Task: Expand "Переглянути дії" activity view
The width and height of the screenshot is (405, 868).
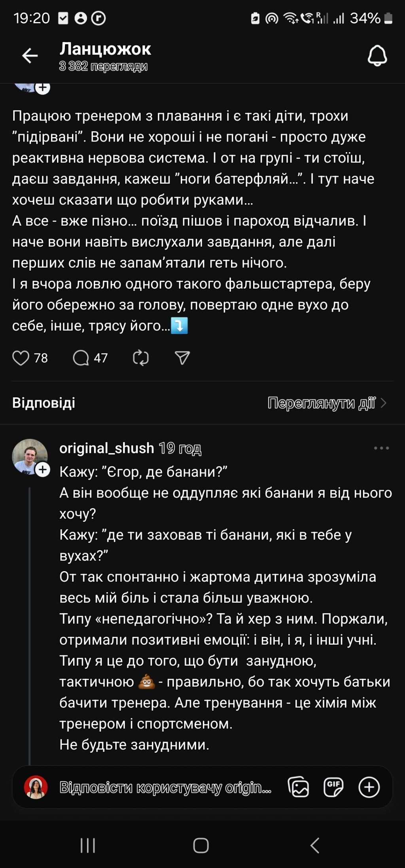Action: point(327,403)
